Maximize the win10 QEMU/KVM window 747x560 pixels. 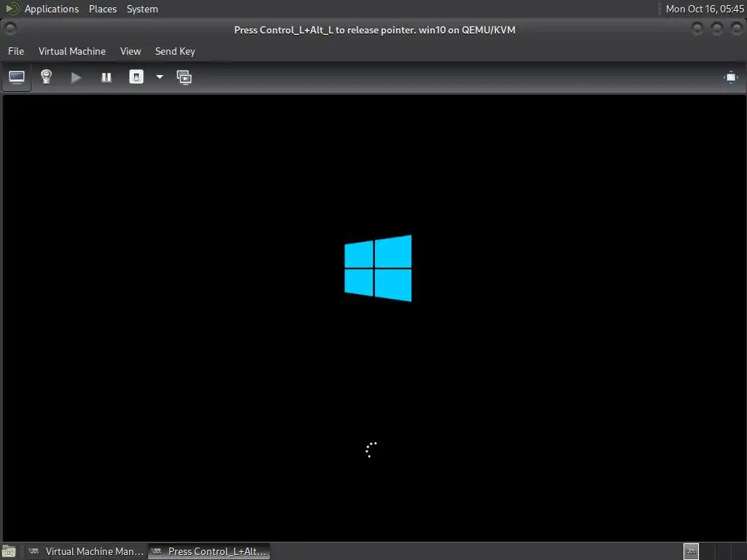pos(716,29)
